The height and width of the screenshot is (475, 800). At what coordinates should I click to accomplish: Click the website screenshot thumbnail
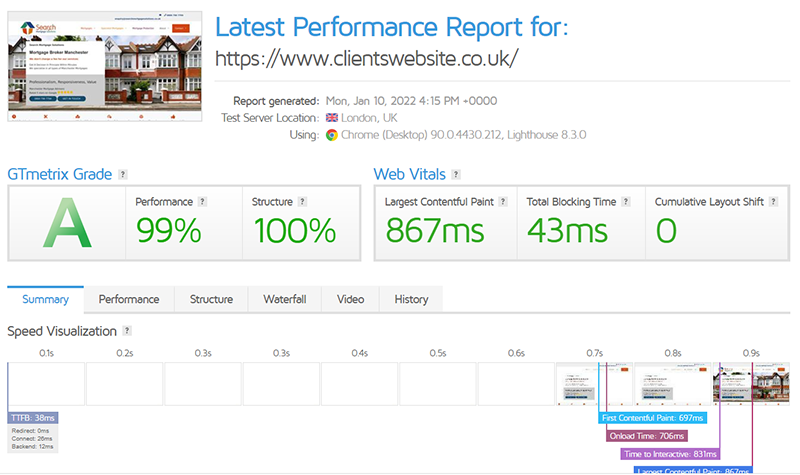(98, 67)
